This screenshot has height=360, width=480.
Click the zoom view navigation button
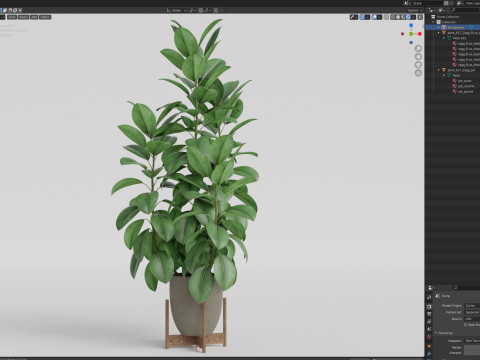pyautogui.click(x=418, y=48)
